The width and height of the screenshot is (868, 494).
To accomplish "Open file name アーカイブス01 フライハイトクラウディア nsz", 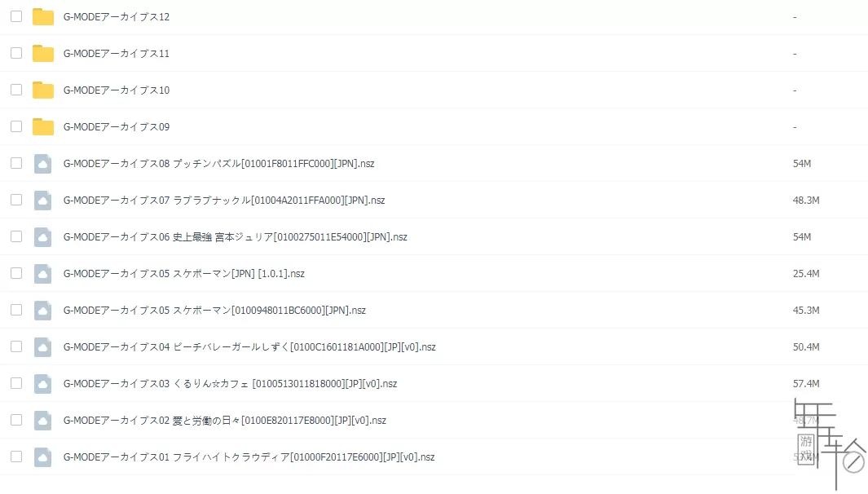I will (x=249, y=457).
